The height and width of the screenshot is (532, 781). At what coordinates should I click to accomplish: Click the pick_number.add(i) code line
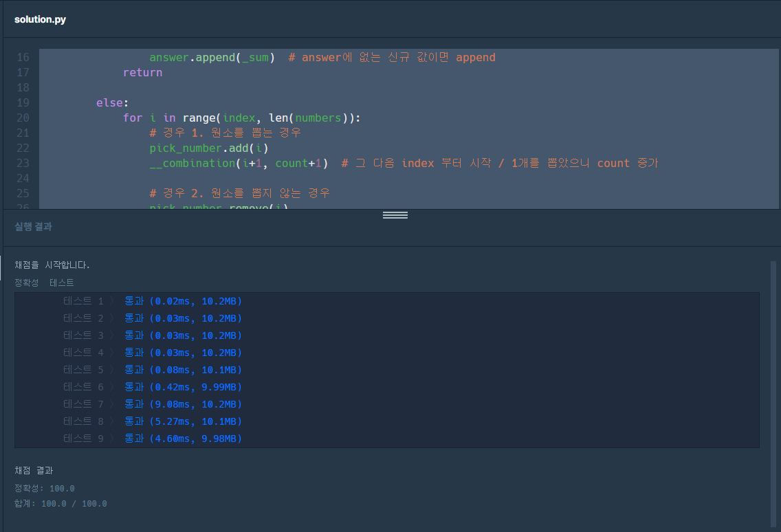point(209,148)
